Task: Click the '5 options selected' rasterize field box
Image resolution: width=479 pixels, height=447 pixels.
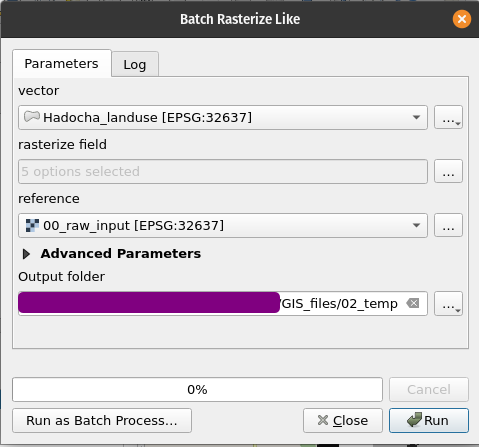Action: 223,171
